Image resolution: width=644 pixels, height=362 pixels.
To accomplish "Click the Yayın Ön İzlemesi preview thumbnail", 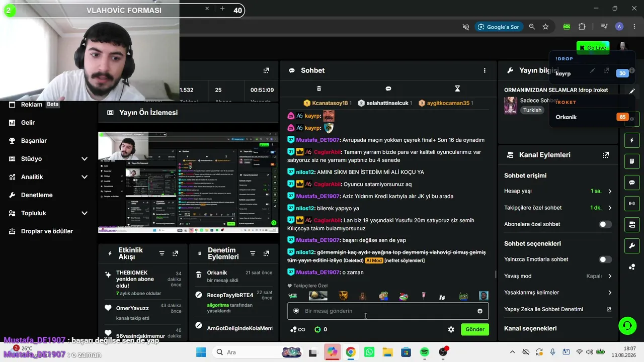I will 188,182.
